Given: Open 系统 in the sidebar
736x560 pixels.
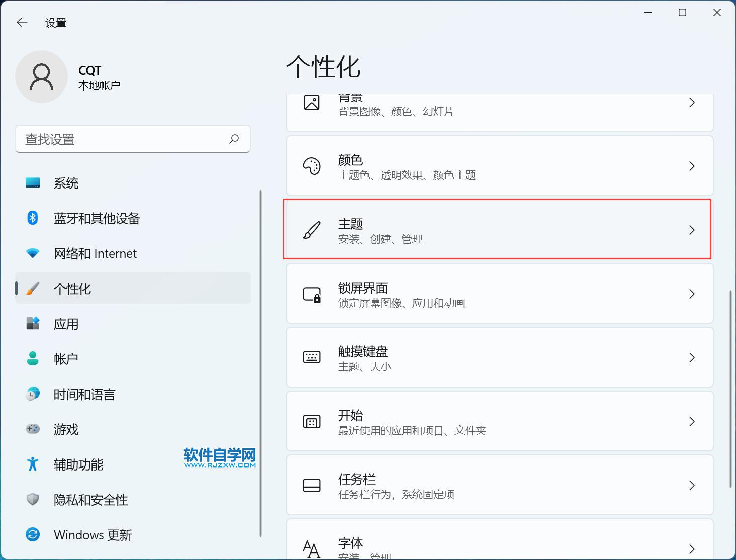Looking at the screenshot, I should point(66,183).
